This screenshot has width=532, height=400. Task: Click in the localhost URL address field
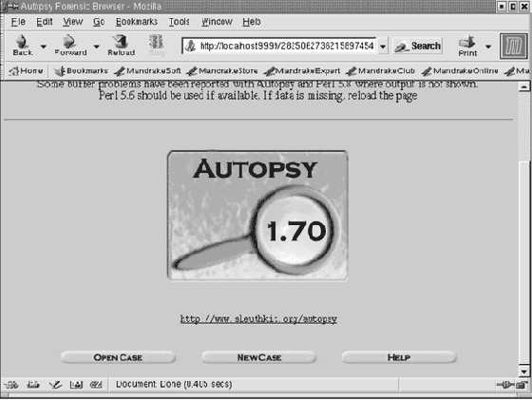[x=287, y=46]
